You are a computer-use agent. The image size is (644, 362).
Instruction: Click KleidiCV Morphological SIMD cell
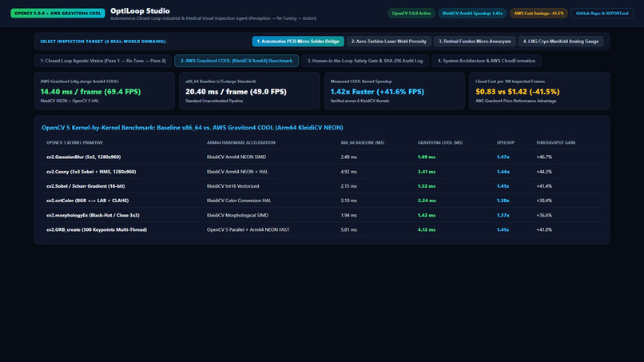click(237, 215)
